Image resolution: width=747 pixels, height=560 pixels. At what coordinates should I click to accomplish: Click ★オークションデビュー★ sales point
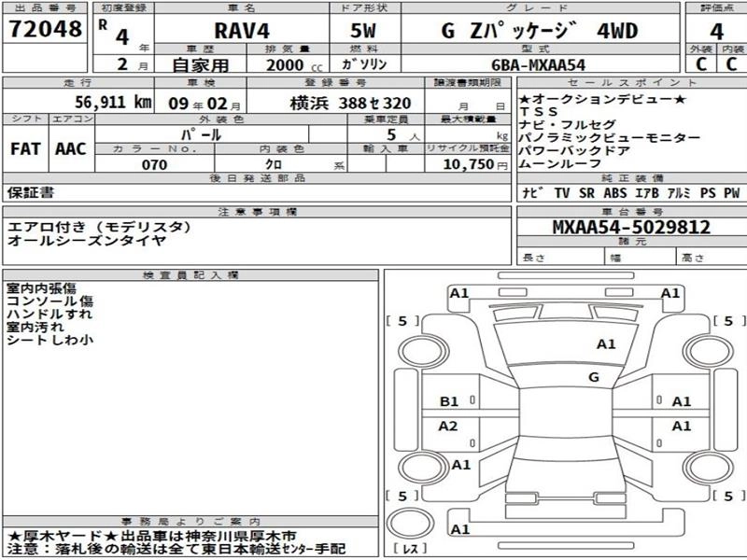[602, 99]
